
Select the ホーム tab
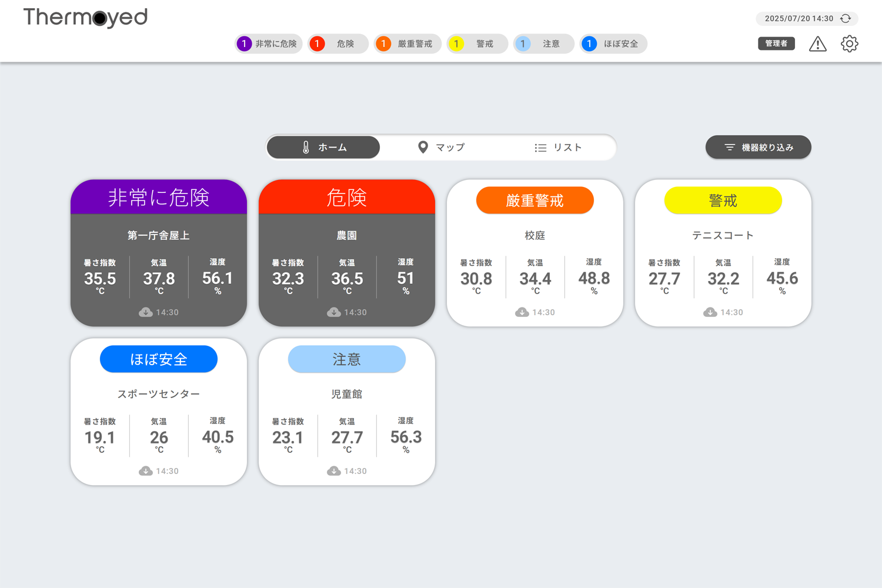[323, 148]
